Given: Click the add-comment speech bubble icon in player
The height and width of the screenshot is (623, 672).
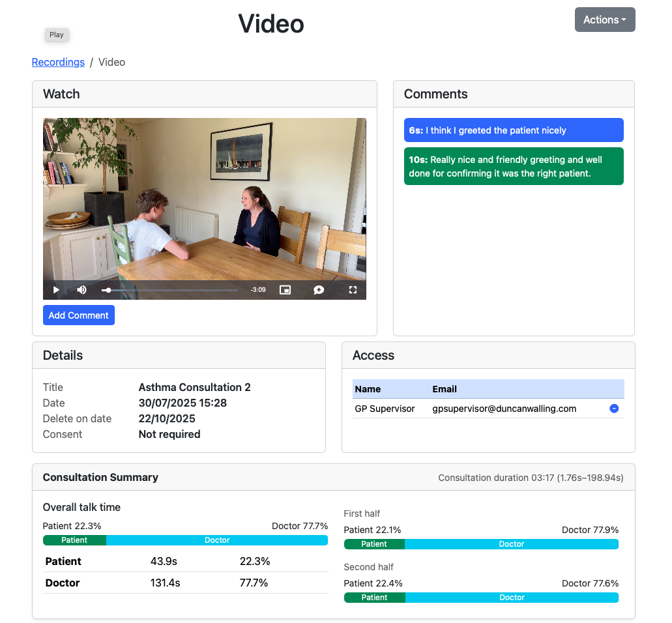Looking at the screenshot, I should pyautogui.click(x=319, y=290).
